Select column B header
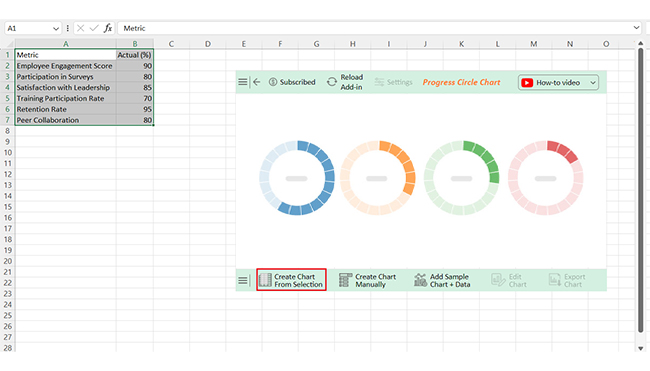 click(135, 44)
